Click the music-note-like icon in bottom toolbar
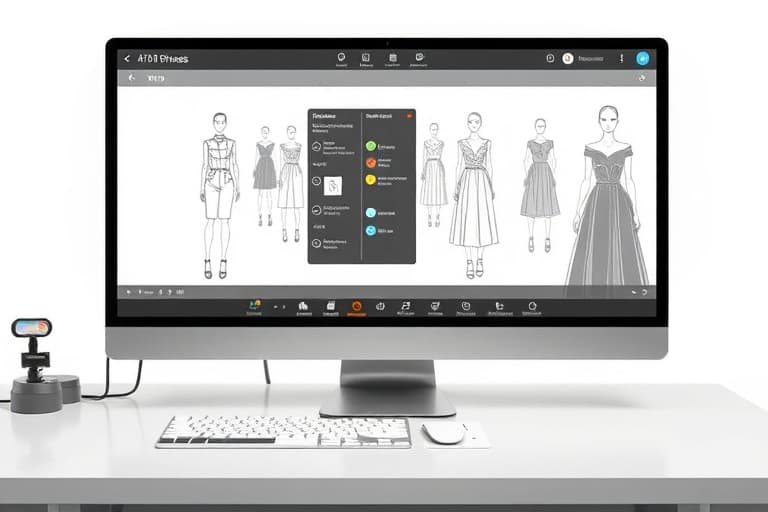The image size is (768, 512). click(x=406, y=306)
